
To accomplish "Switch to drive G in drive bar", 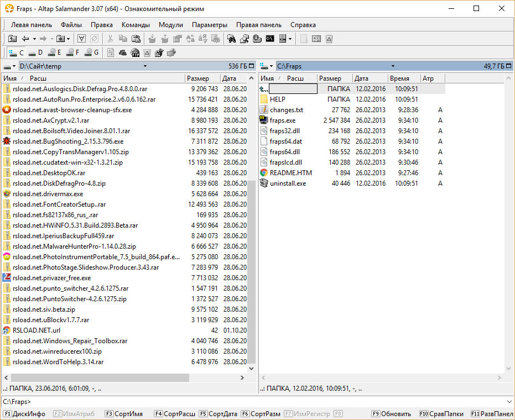I will (x=91, y=53).
